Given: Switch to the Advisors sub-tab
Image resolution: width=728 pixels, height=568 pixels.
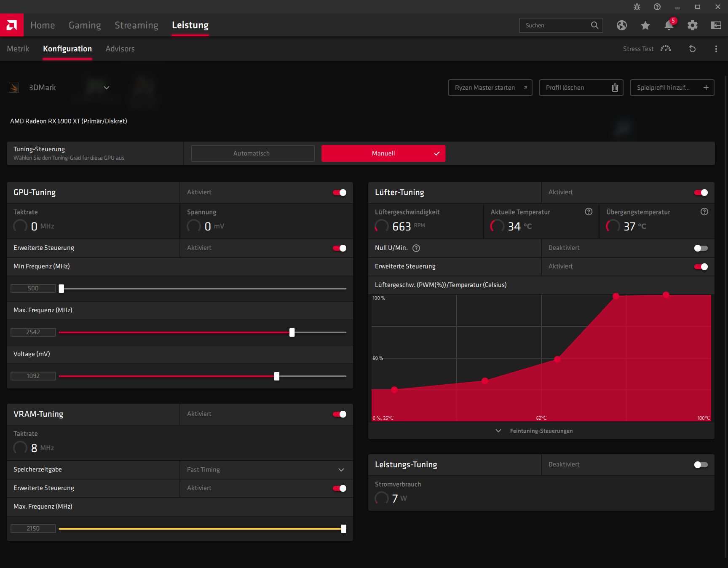Looking at the screenshot, I should 120,49.
